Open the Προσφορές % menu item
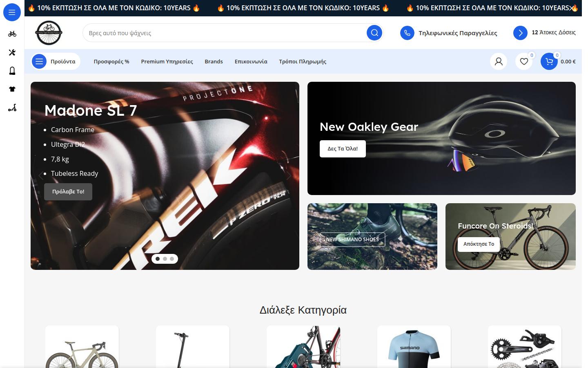Image resolution: width=588 pixels, height=368 pixels. click(111, 61)
